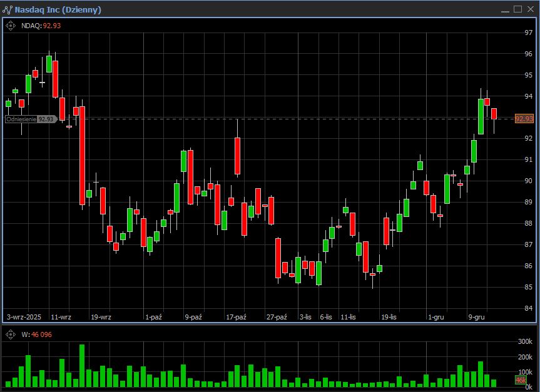Click the 9-gru date on the time axis

coord(476,317)
